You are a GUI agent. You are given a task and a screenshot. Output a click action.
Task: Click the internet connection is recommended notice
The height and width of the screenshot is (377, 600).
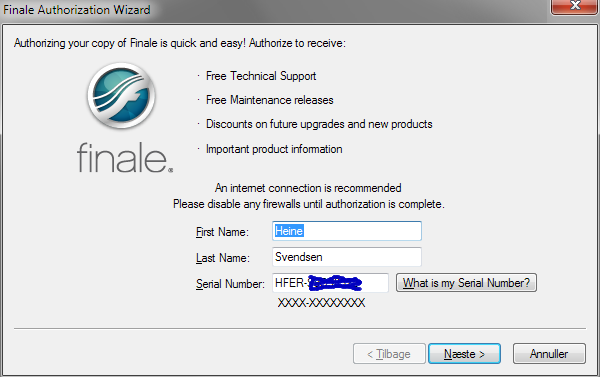(308, 188)
